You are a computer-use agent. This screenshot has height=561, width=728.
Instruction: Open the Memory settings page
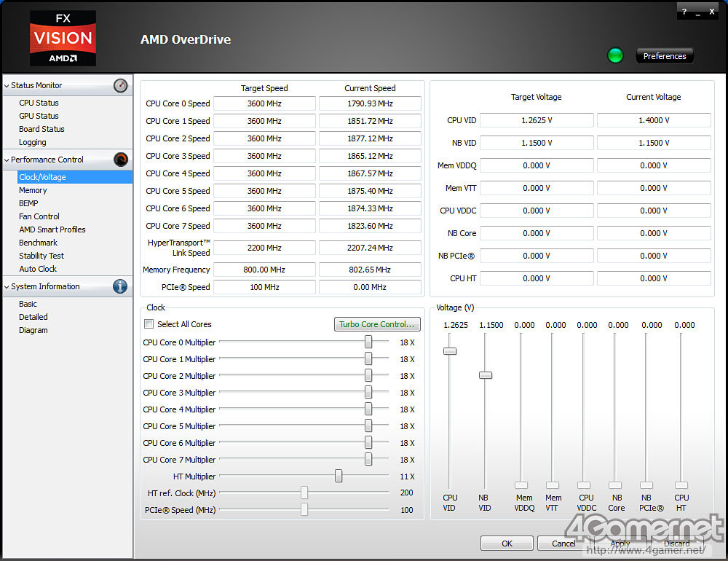[33, 190]
